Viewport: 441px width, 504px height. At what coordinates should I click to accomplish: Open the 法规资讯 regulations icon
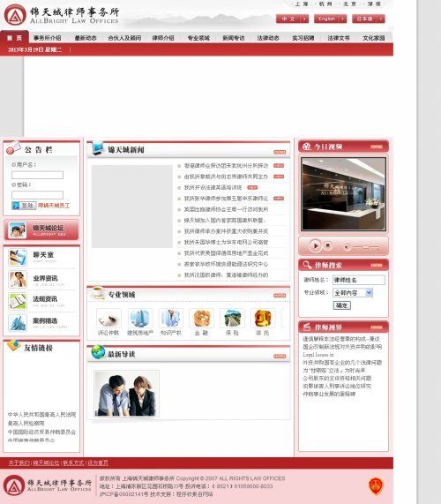18,301
